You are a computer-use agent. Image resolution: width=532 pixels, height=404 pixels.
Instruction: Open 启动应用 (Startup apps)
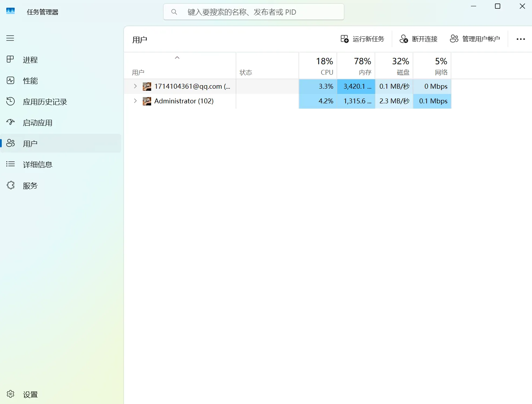(x=37, y=122)
